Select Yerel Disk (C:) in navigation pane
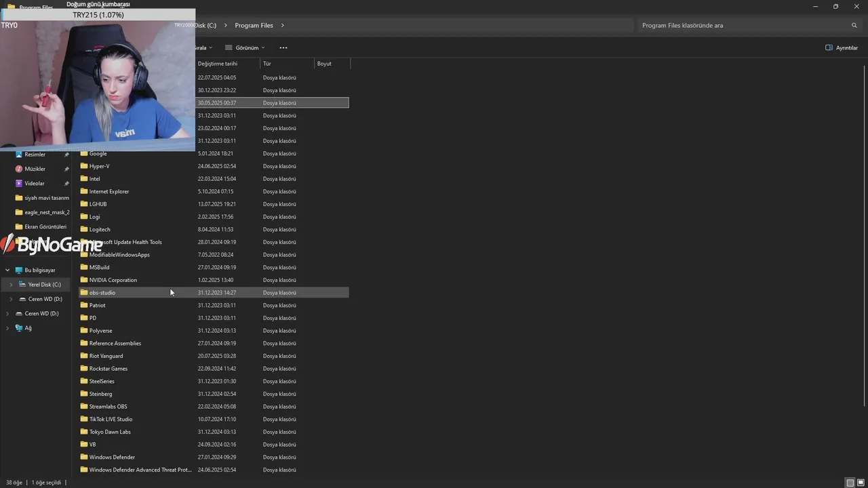The width and height of the screenshot is (868, 488). point(44,285)
